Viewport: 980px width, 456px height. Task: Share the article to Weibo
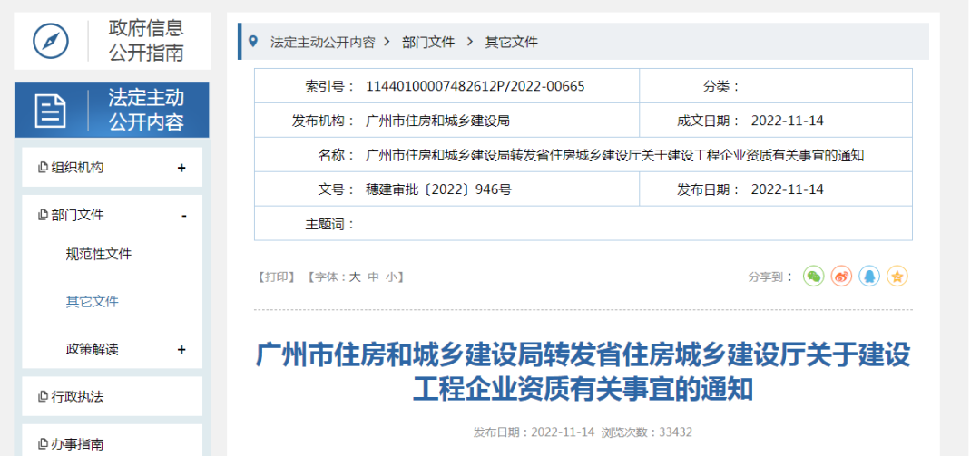(841, 277)
